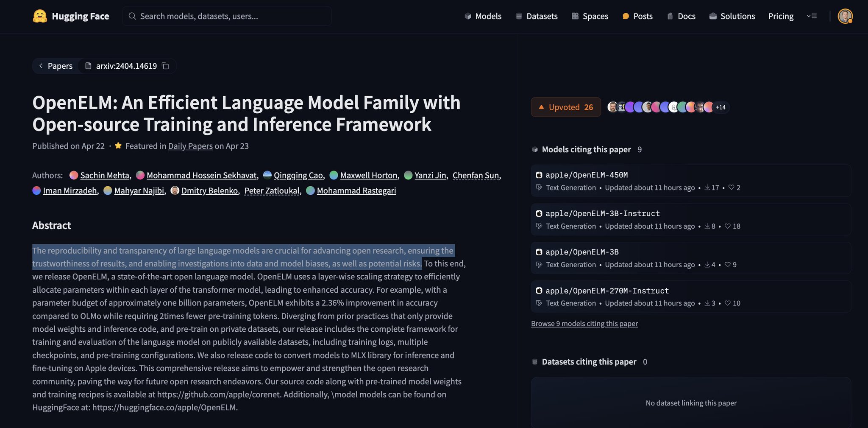Open the Models nav item
Screen dimensions: 868x428
point(483,16)
